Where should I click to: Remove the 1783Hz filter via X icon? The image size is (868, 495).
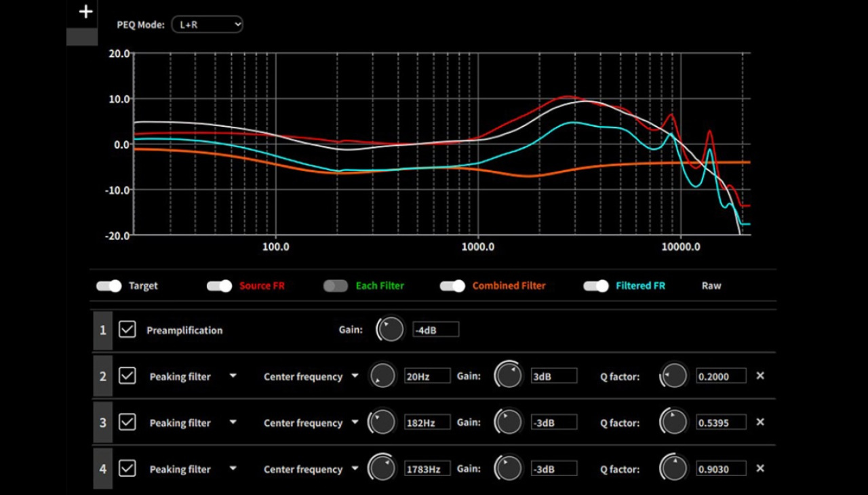click(760, 468)
